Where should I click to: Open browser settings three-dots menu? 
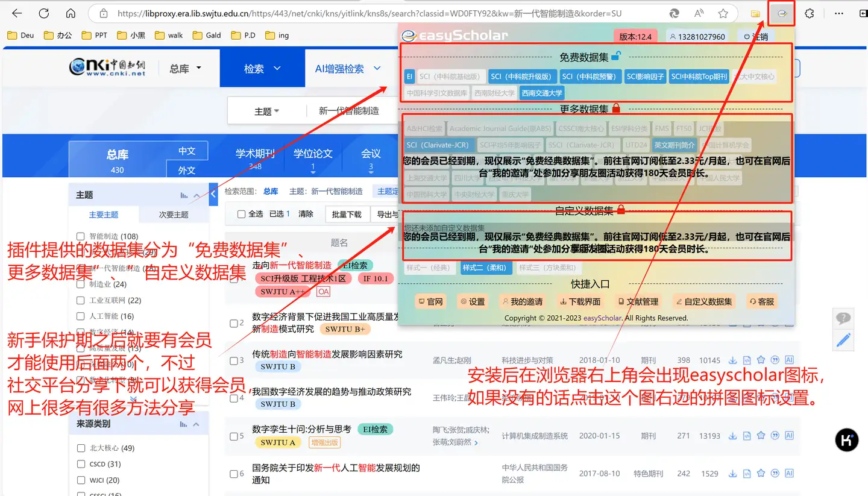click(839, 13)
